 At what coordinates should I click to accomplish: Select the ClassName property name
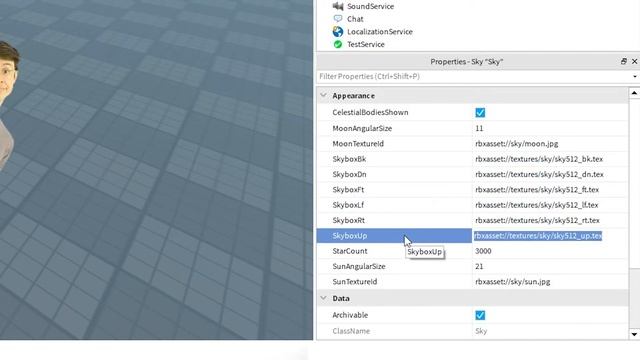coord(351,331)
